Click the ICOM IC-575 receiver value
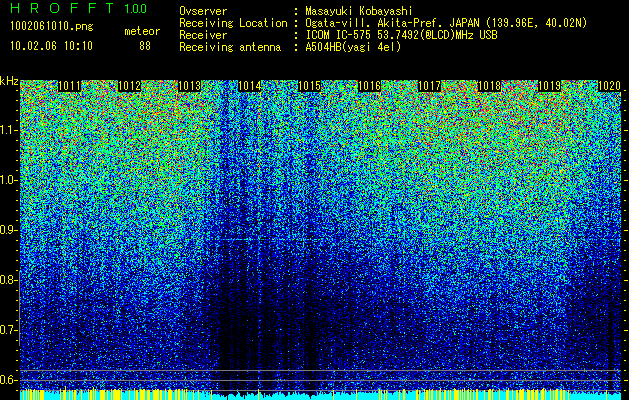This screenshot has height=400, width=629. coord(401,35)
